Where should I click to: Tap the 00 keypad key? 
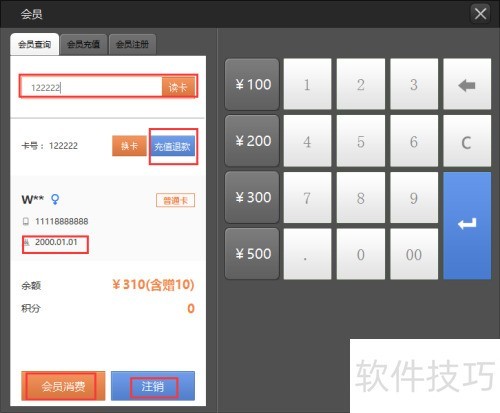[414, 254]
